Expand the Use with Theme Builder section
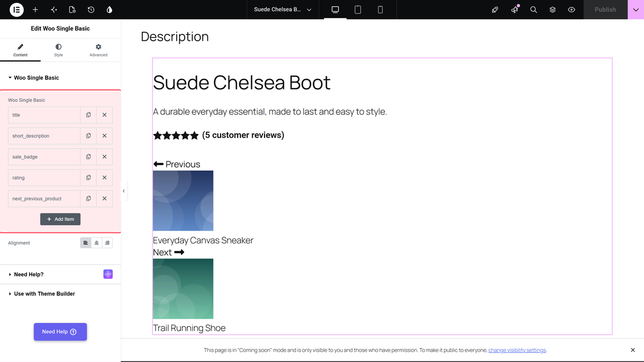The width and height of the screenshot is (644, 362). [60, 294]
